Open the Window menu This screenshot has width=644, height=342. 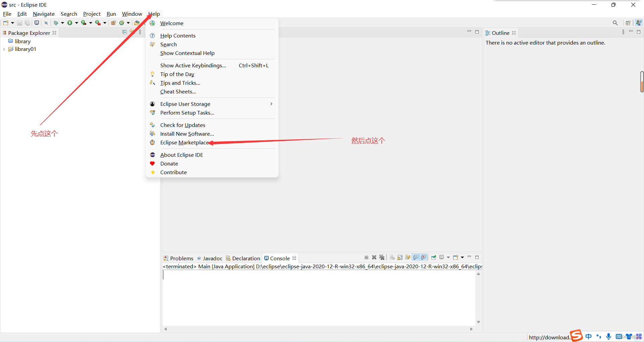[132, 14]
